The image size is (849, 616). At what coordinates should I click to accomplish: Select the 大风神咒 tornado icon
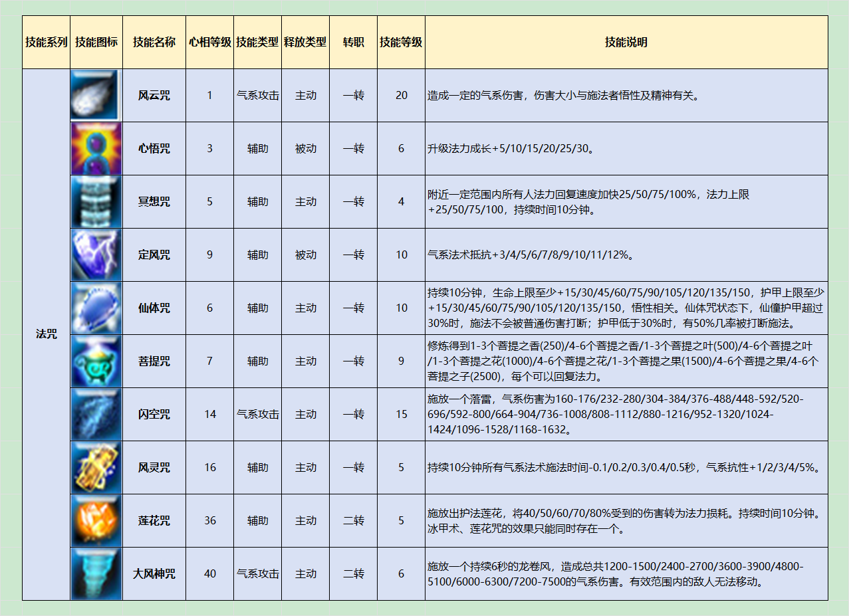(95, 573)
